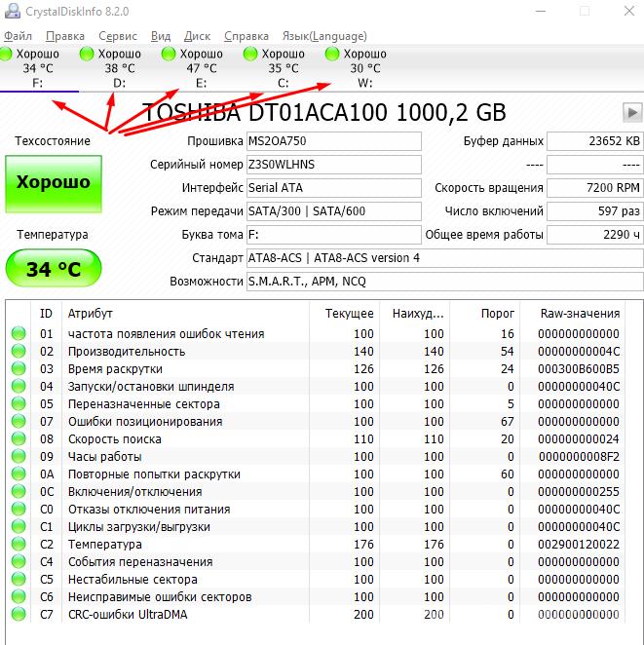Click status icon for C0 Отказы отключения питания
Screen dimensions: 644x645
19,510
